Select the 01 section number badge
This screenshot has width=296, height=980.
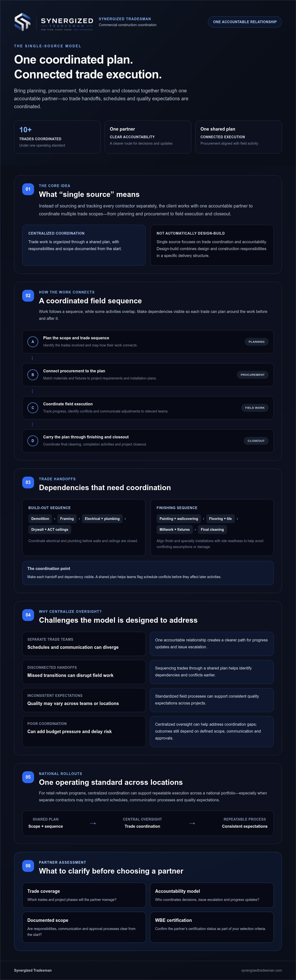pos(28,189)
